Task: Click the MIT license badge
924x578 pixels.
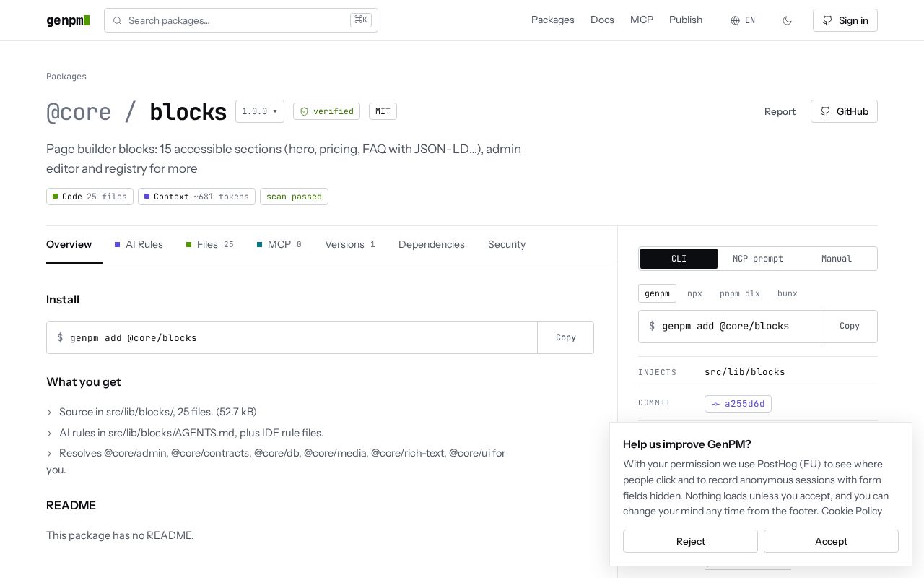Action: pyautogui.click(x=383, y=111)
